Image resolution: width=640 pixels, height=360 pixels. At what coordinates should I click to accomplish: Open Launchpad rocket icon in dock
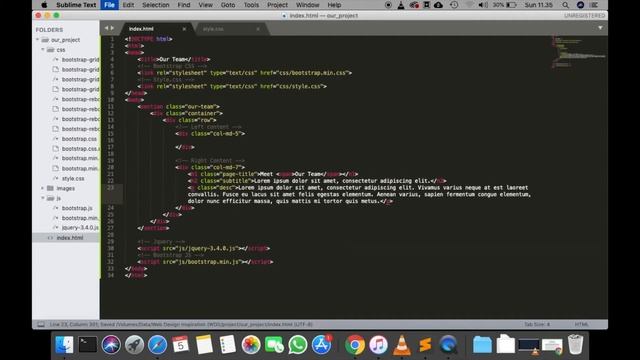tap(134, 345)
